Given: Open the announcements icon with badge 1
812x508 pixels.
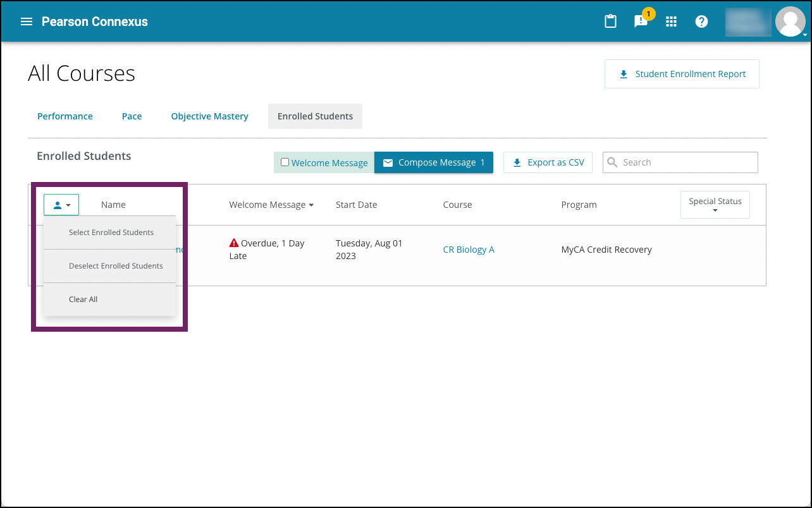Looking at the screenshot, I should (641, 21).
